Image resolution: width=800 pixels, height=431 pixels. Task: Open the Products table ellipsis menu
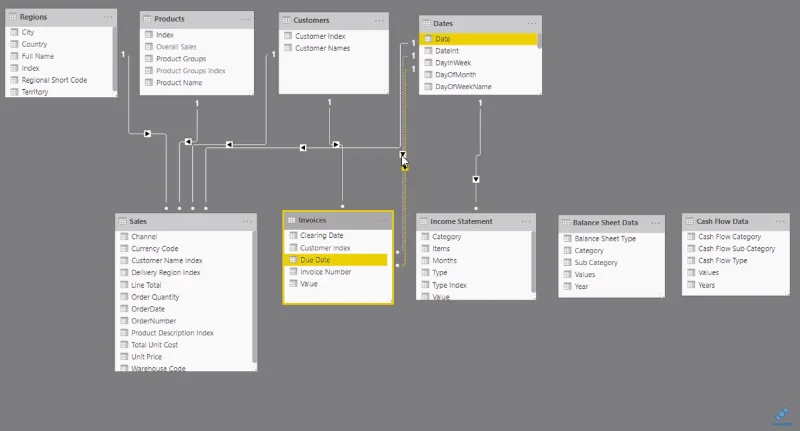click(245, 19)
